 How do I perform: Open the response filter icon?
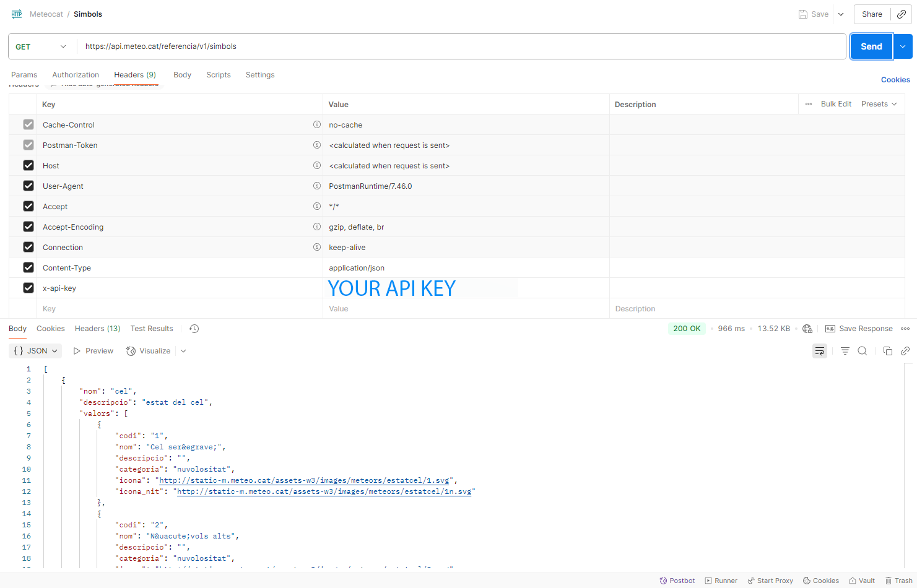(x=845, y=351)
